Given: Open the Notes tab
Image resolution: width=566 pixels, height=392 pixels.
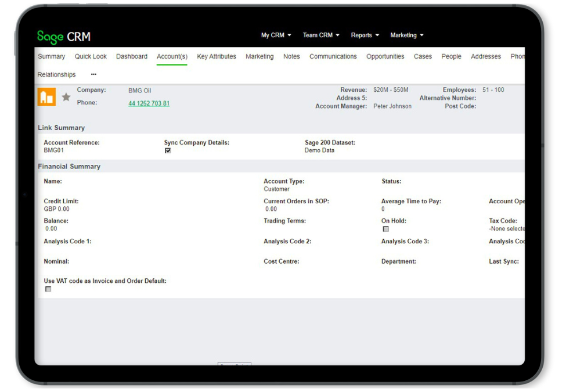Looking at the screenshot, I should pos(291,56).
